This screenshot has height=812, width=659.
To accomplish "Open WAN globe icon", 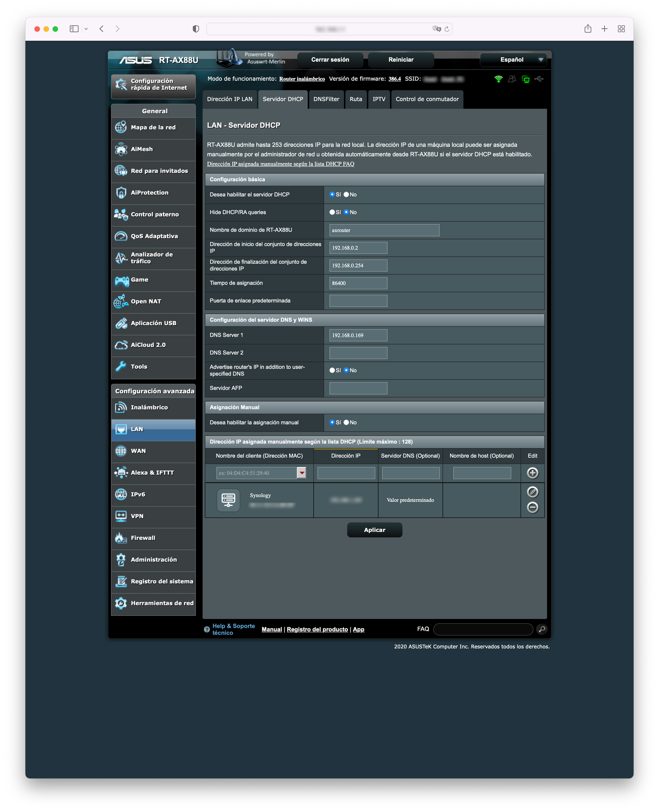I will coord(121,451).
